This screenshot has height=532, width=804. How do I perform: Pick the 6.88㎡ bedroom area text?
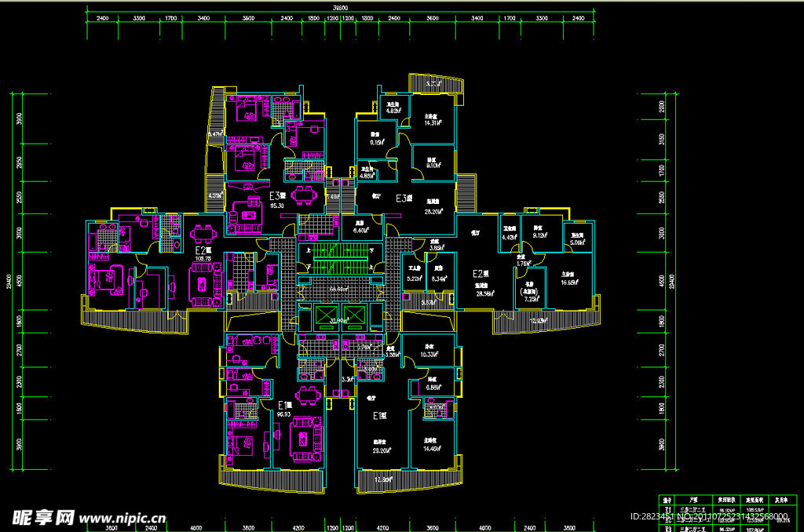tap(433, 388)
